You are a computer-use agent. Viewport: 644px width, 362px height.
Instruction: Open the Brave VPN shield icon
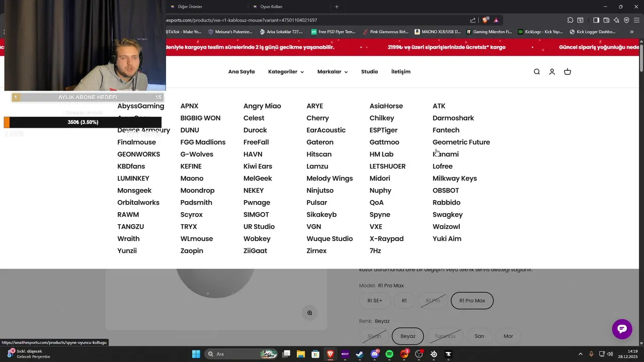626,20
